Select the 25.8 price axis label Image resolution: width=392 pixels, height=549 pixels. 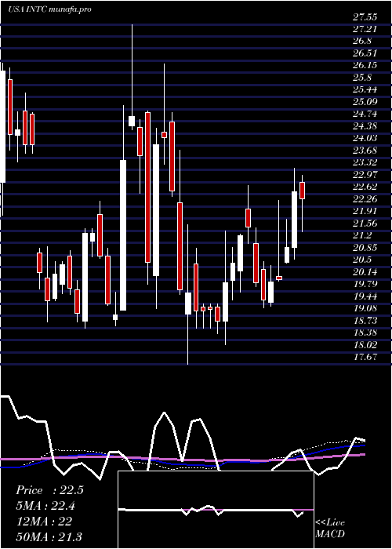click(x=362, y=78)
